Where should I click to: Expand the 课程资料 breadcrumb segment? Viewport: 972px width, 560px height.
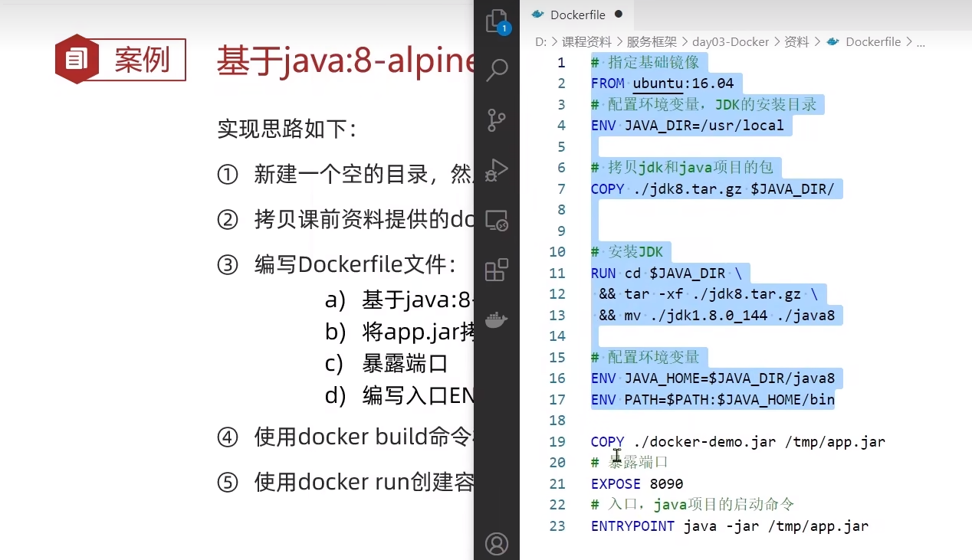pyautogui.click(x=586, y=42)
